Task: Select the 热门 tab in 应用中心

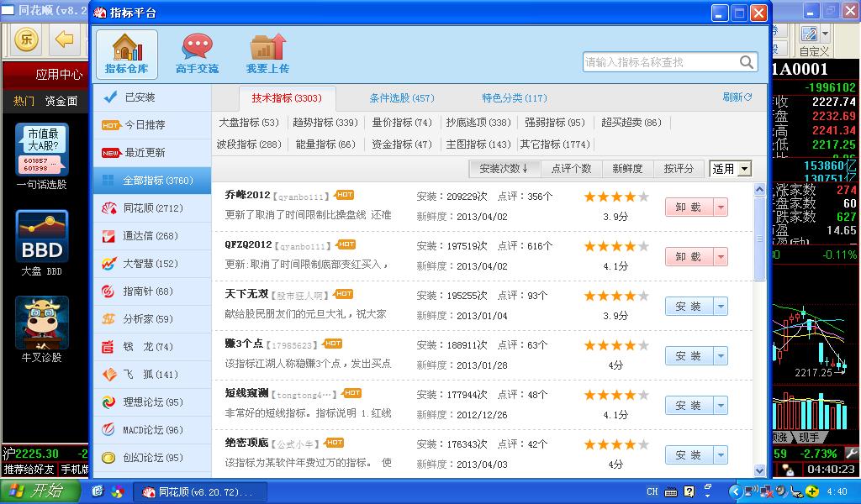Action: pyautogui.click(x=24, y=101)
